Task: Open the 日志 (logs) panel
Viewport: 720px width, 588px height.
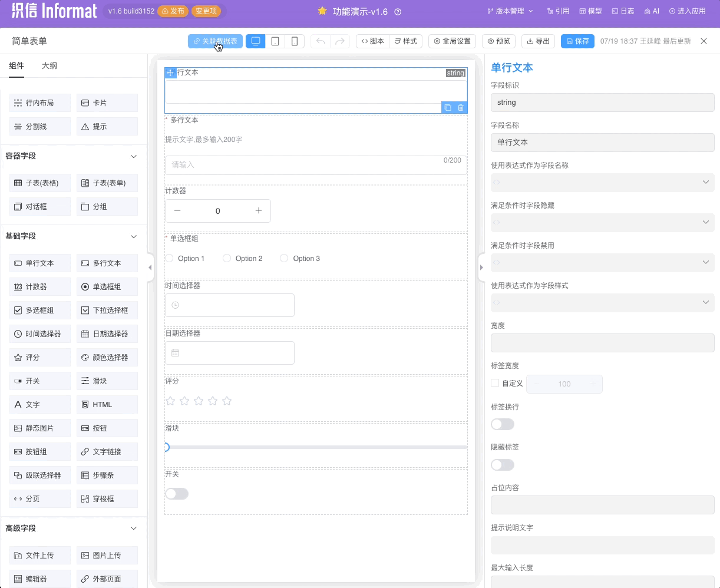Action: [622, 10]
